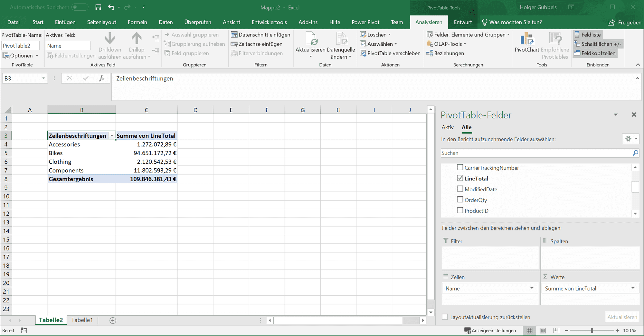
Task: Zoom out with the minus icon
Action: coord(566,331)
